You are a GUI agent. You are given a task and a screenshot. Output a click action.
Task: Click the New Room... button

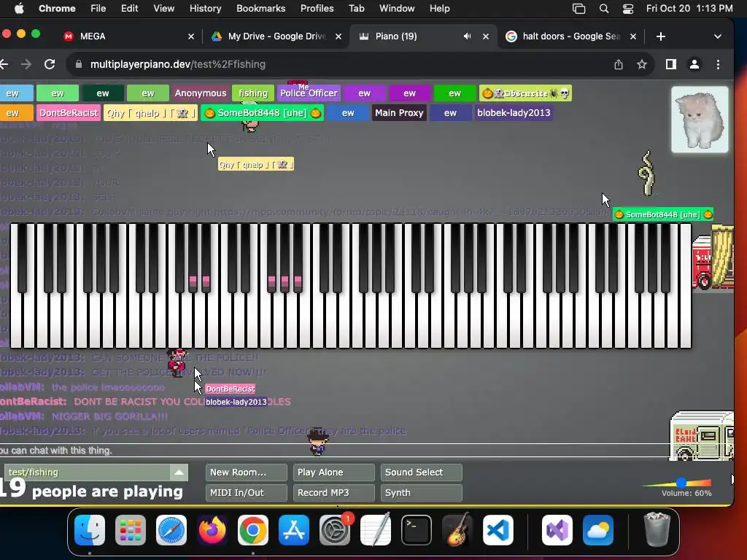[x=247, y=472]
